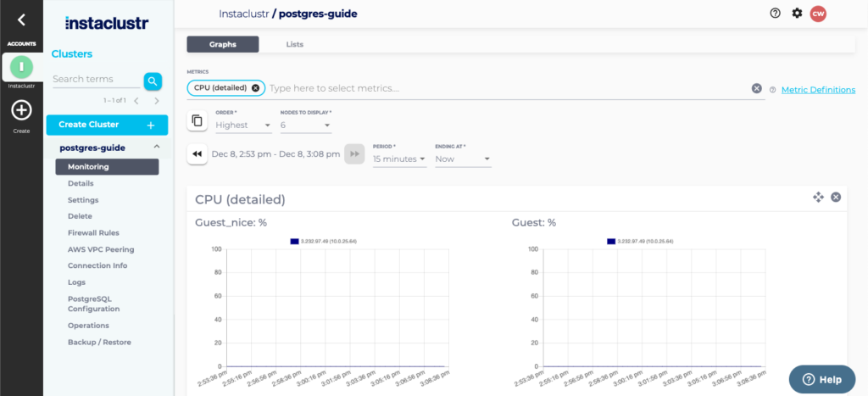Open the settings gear icon
The height and width of the screenshot is (396, 868).
pyautogui.click(x=797, y=13)
